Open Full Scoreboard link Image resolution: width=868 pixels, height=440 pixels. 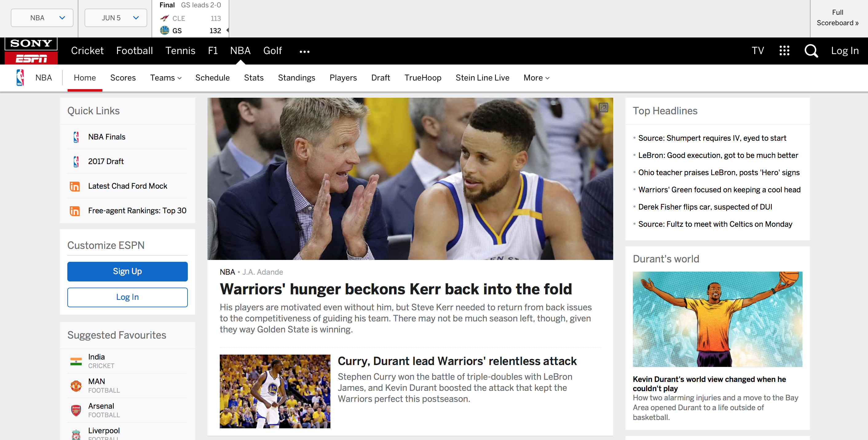(837, 18)
